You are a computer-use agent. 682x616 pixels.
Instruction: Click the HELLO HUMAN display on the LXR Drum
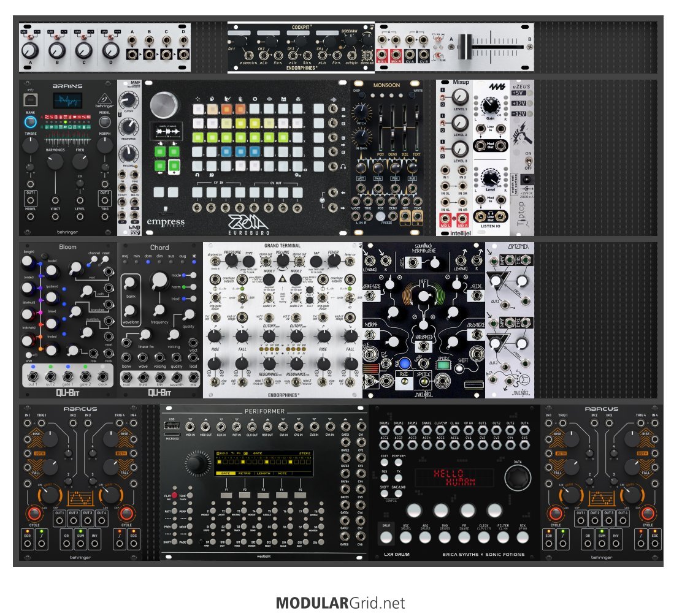pos(454,477)
